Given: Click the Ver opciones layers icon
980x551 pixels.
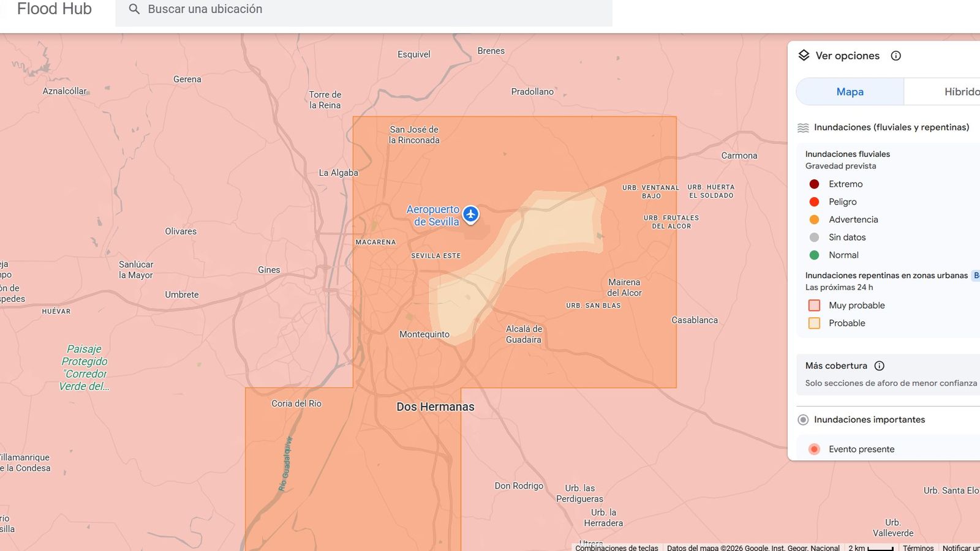Looking at the screenshot, I should click(x=802, y=55).
